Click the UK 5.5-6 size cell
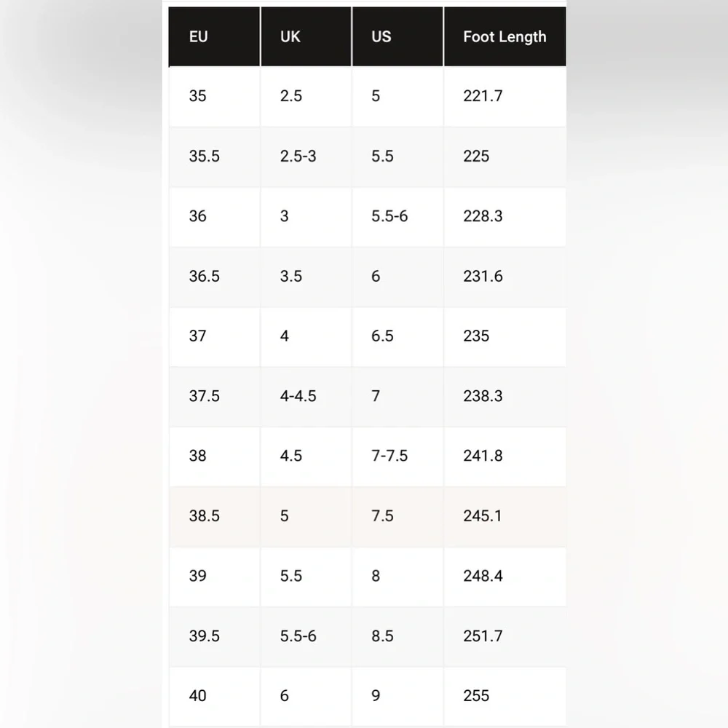 click(306, 636)
